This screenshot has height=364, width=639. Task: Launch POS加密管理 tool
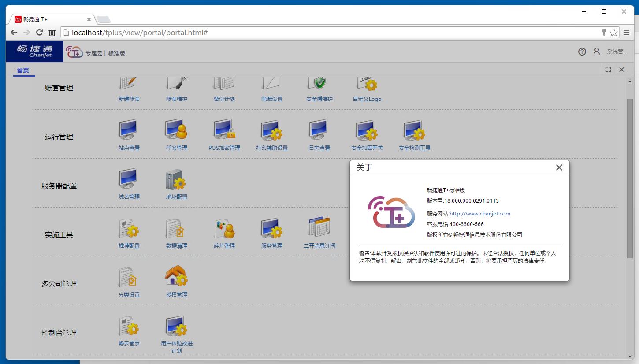click(224, 130)
